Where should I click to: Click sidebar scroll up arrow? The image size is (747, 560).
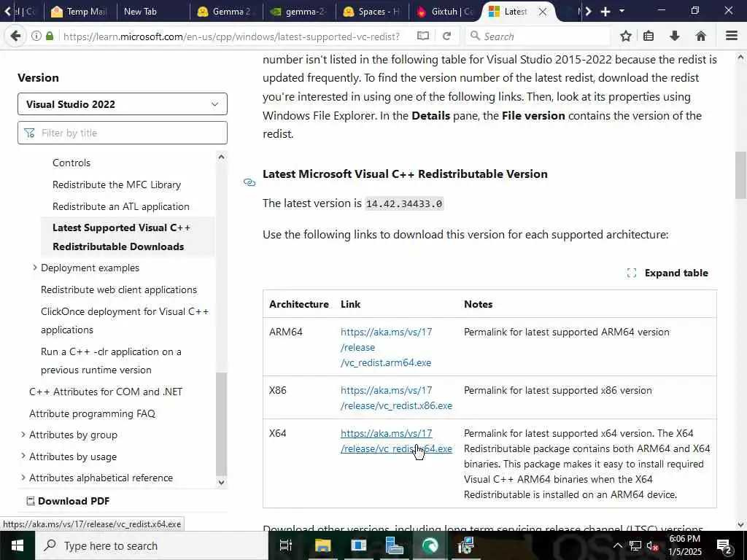pyautogui.click(x=221, y=157)
